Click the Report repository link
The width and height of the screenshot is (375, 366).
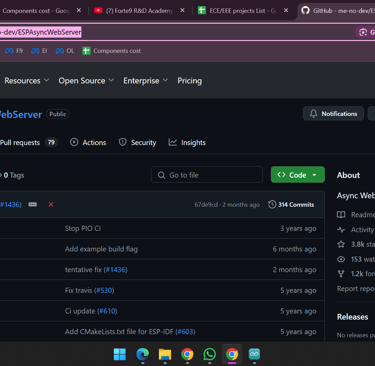coord(356,289)
